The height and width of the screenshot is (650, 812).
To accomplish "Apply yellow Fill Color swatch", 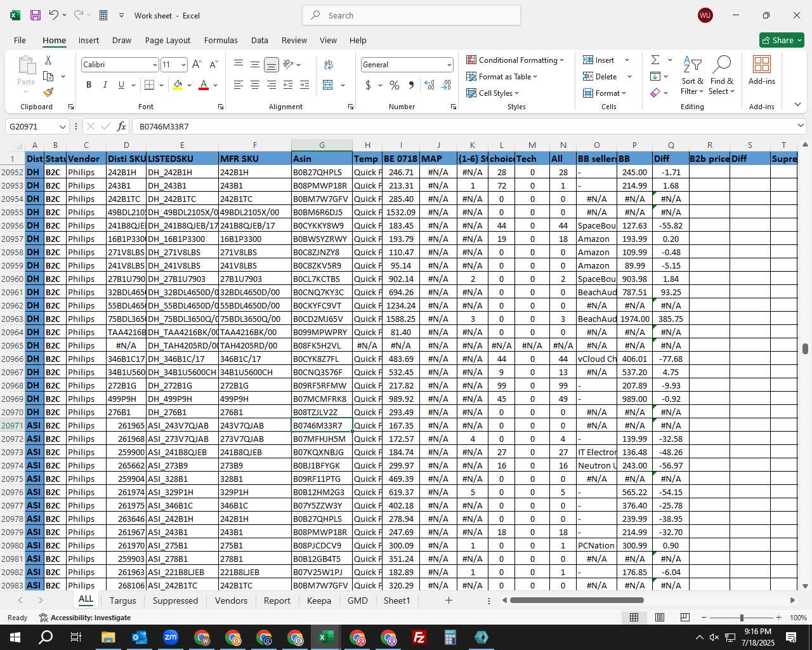I will click(x=178, y=85).
